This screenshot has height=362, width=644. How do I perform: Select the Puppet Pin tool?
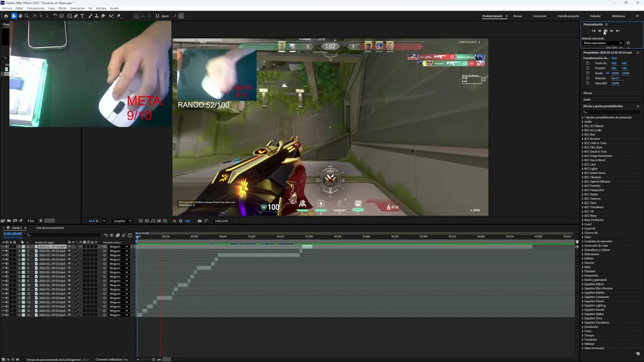[x=119, y=16]
